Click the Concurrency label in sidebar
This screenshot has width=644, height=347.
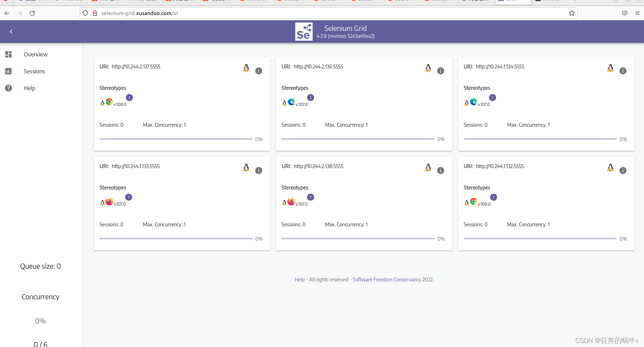click(x=40, y=297)
